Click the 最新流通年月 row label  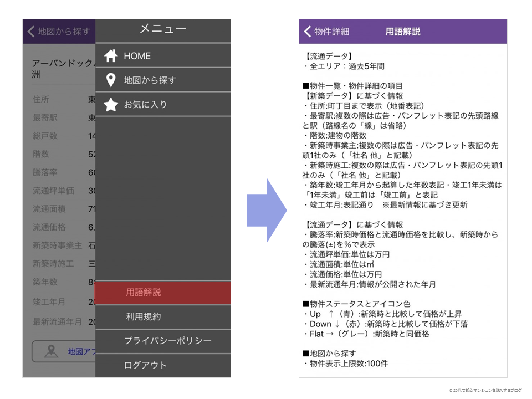pos(57,322)
